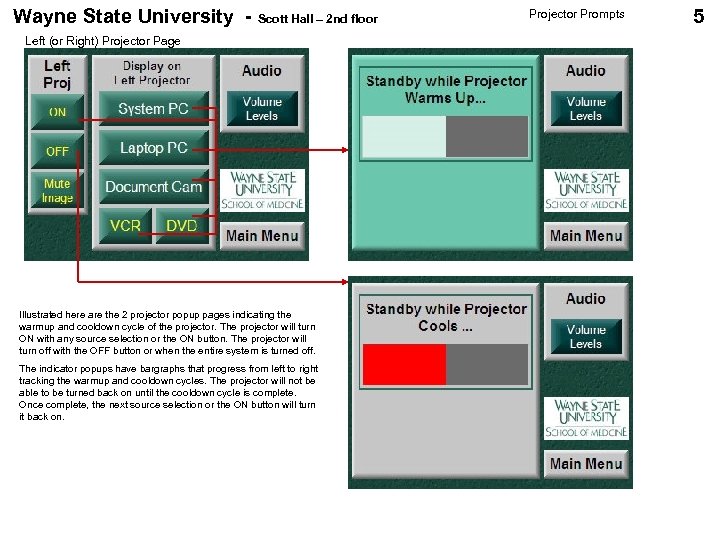720x540 pixels.
Task: Select Laptop PC as projector source
Action: point(154,147)
